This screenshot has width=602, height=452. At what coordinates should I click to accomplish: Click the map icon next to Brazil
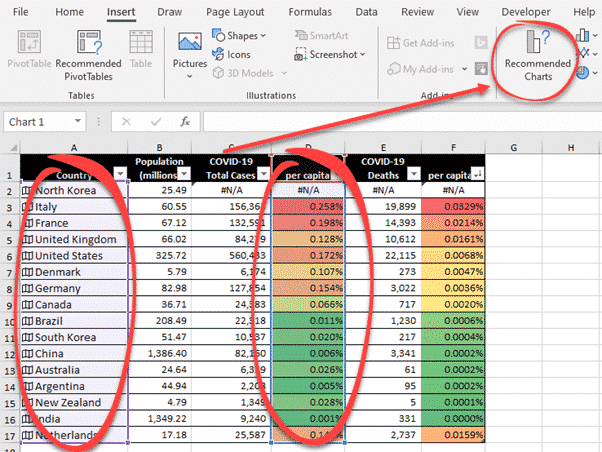click(x=27, y=323)
